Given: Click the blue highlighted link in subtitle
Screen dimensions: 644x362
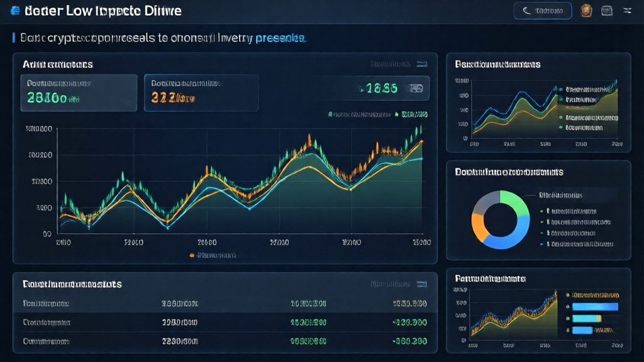Looking at the screenshot, I should point(280,38).
